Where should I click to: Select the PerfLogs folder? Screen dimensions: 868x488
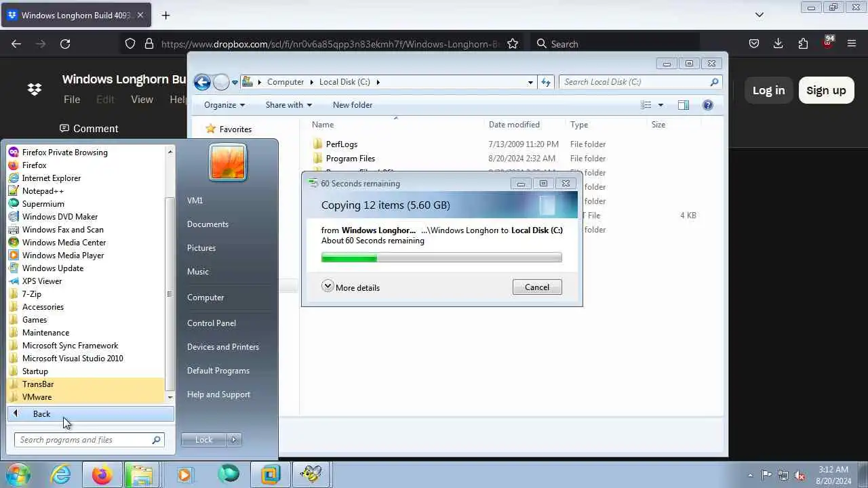coord(341,144)
